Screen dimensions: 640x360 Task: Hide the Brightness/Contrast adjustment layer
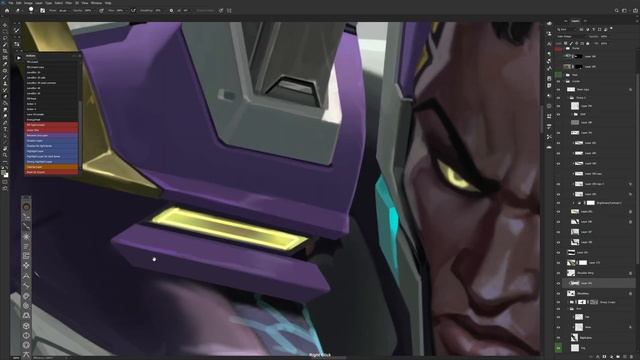tap(558, 203)
